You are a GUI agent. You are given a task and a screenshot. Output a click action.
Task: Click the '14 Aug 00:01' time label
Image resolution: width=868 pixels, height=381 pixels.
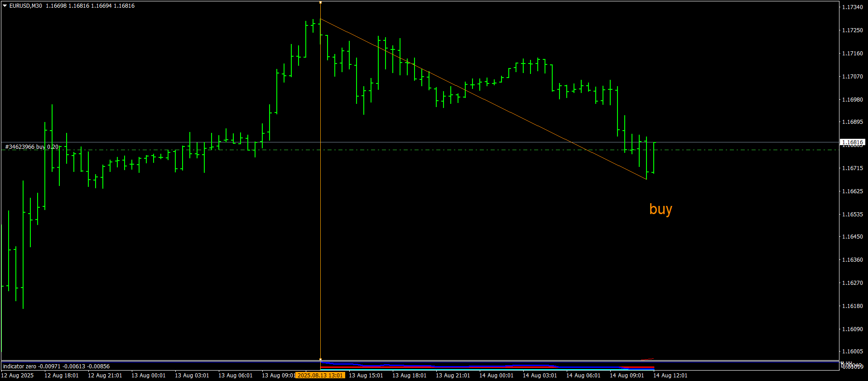(497, 376)
